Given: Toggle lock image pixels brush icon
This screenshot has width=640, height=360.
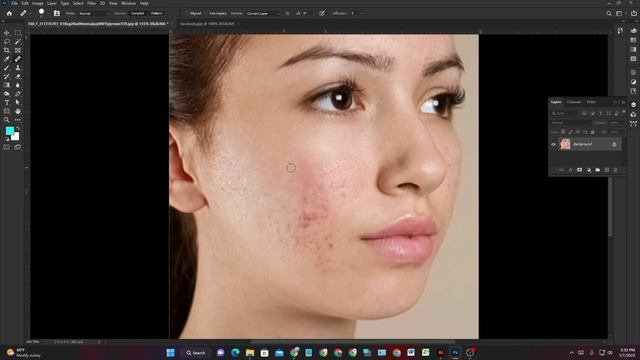Looking at the screenshot, I should tap(570, 132).
